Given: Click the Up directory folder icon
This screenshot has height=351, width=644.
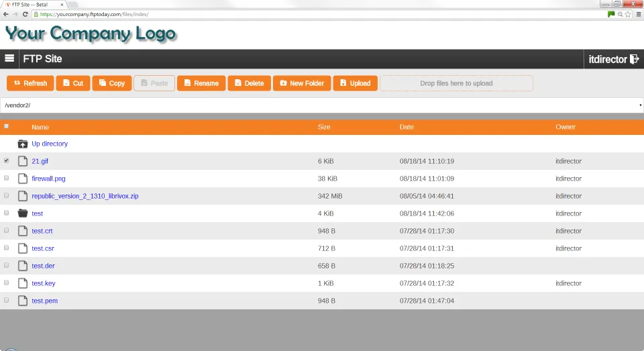Looking at the screenshot, I should click(23, 144).
